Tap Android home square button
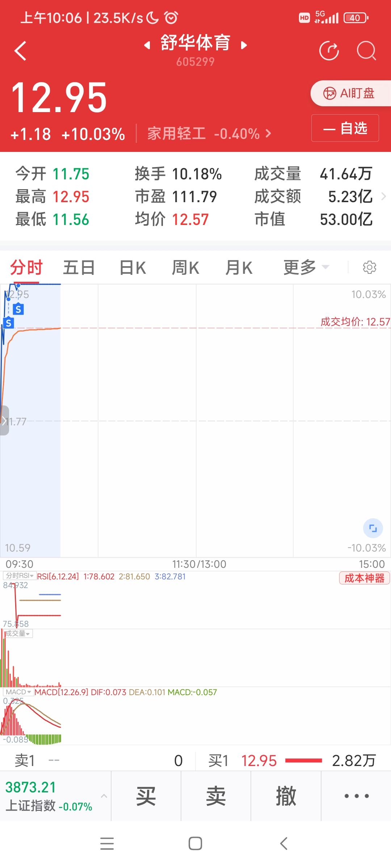The height and width of the screenshot is (868, 391). [195, 843]
